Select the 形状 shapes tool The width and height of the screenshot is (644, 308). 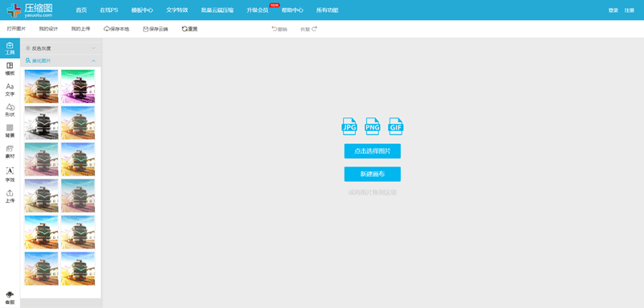(x=10, y=110)
